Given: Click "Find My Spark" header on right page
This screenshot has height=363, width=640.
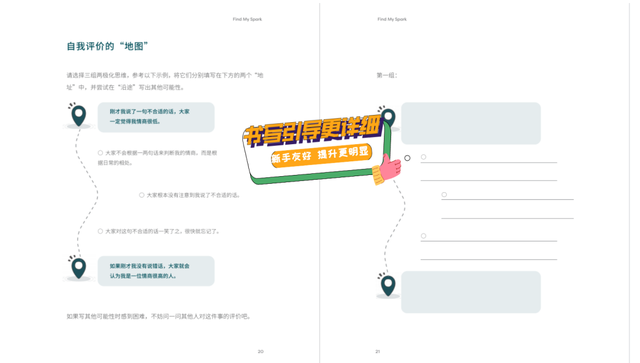Looking at the screenshot, I should click(x=392, y=19).
